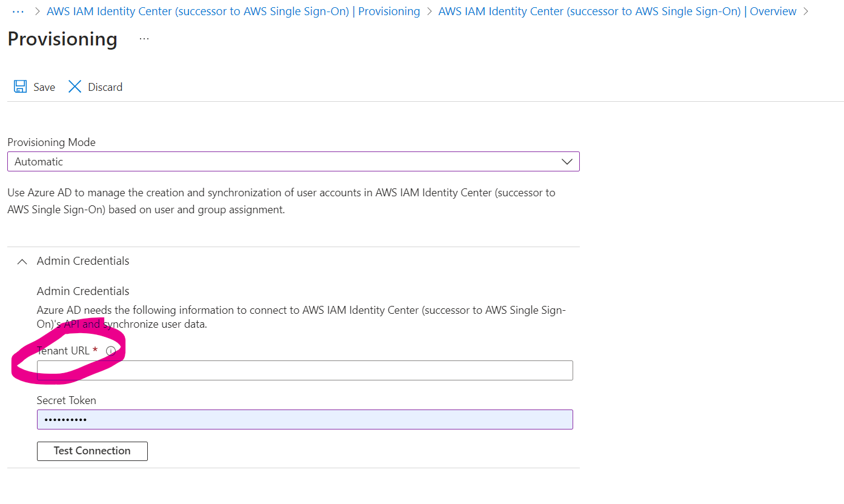
Task: Click the Tenant URL info icon
Action: coord(110,351)
